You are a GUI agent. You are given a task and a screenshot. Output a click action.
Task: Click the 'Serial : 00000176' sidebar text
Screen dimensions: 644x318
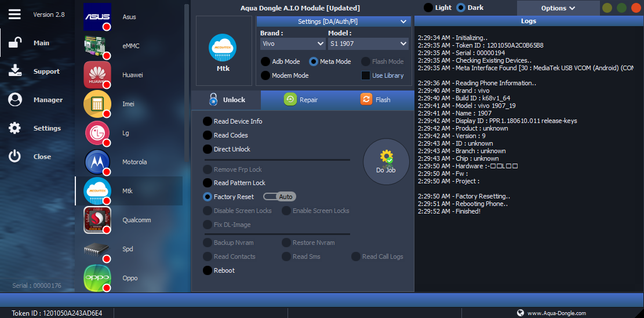(x=37, y=285)
